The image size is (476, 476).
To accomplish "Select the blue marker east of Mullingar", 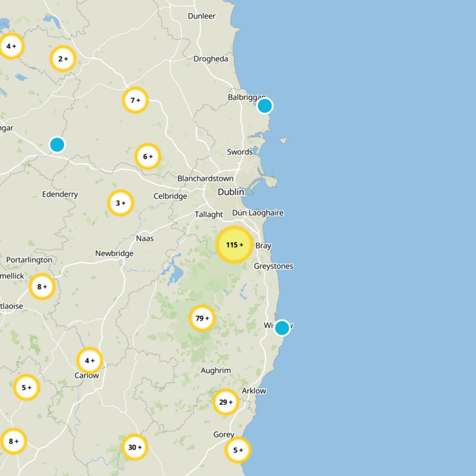I will 57,145.
